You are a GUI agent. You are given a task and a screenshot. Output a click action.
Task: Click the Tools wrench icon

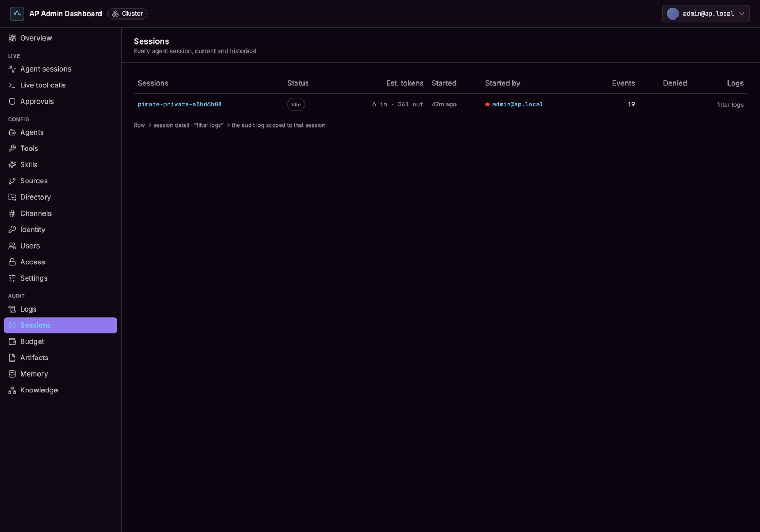pyautogui.click(x=12, y=149)
